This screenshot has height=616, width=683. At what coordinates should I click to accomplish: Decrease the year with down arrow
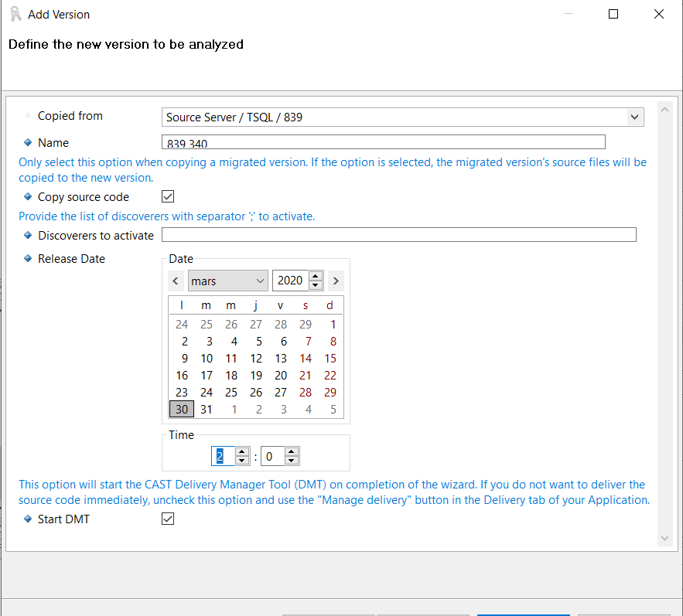tap(316, 286)
